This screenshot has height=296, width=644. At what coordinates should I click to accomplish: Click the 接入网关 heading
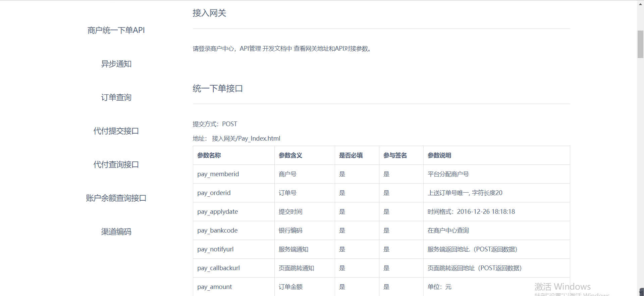coord(209,13)
